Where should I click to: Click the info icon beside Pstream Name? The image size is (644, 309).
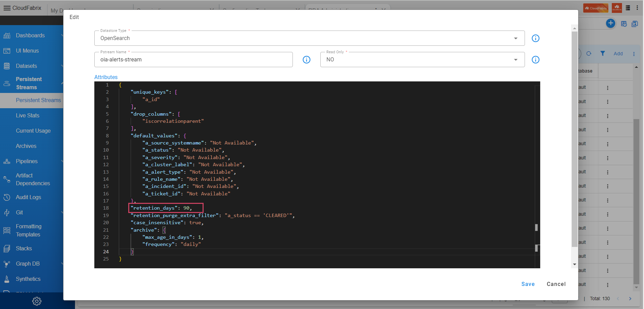coord(306,60)
